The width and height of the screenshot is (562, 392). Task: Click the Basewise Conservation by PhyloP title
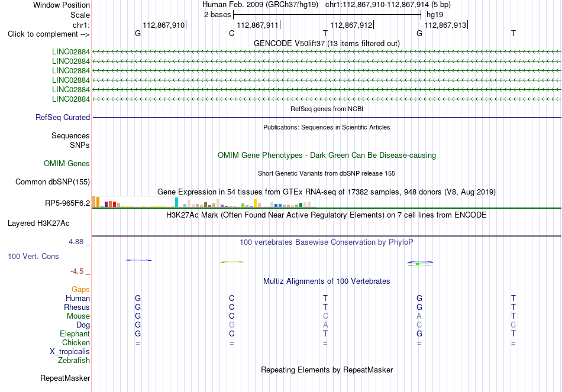point(327,242)
